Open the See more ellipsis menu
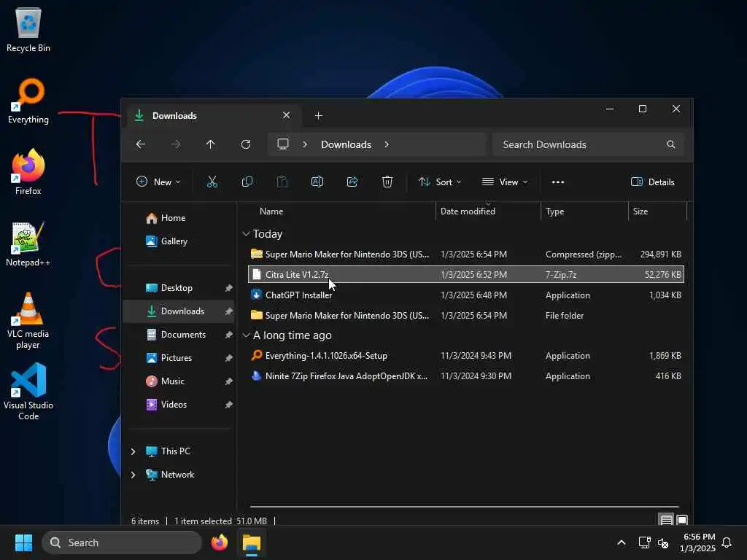The width and height of the screenshot is (747, 560). [558, 182]
